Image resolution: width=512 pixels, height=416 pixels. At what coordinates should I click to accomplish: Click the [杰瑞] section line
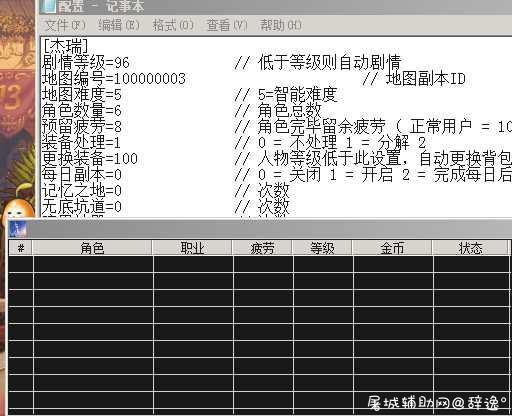(66, 46)
